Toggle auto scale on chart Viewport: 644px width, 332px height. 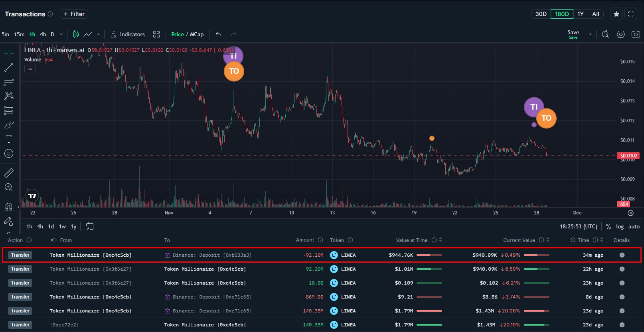[634, 226]
